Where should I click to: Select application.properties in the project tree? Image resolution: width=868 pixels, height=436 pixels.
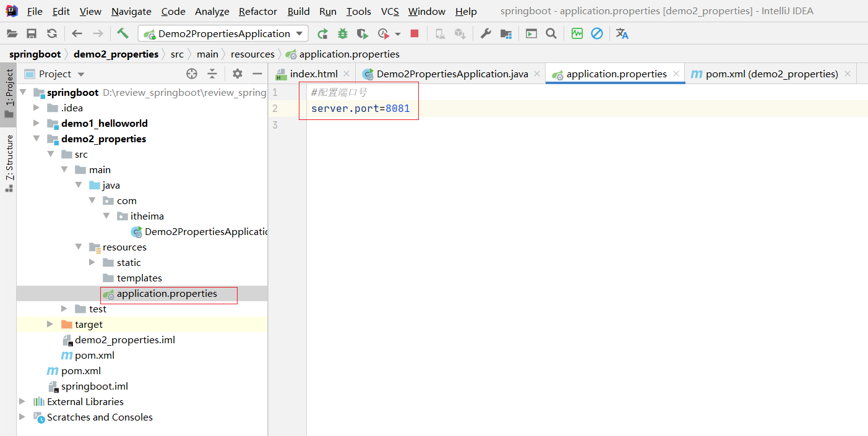tap(166, 294)
